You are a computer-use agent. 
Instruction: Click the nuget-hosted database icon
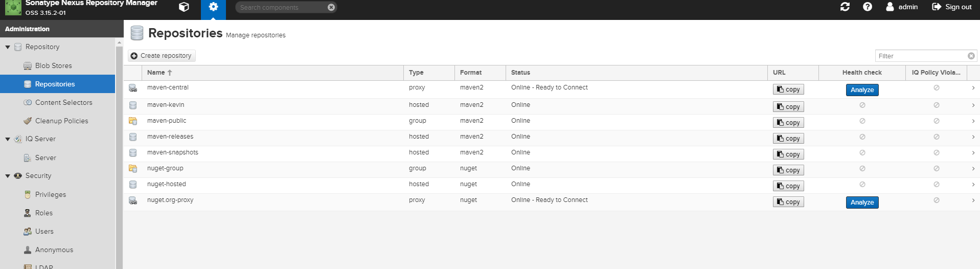tap(133, 185)
